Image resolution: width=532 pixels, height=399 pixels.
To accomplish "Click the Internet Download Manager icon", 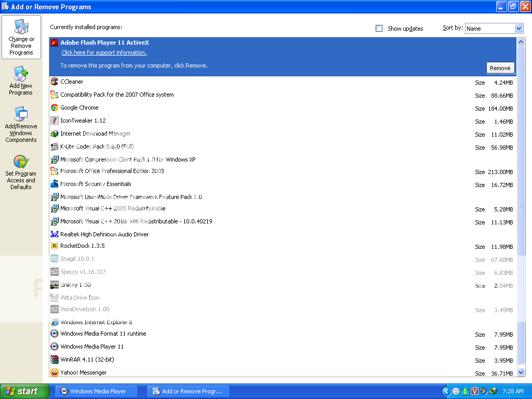I will [x=54, y=134].
